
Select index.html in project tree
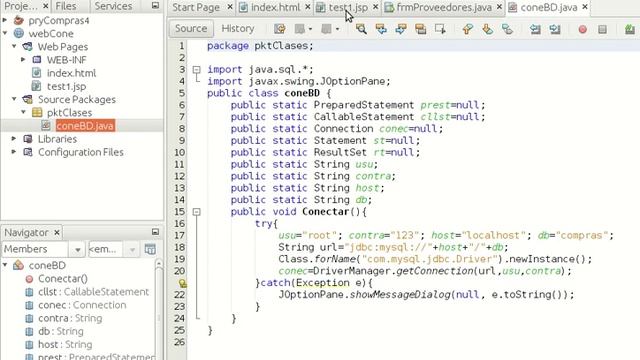point(71,73)
